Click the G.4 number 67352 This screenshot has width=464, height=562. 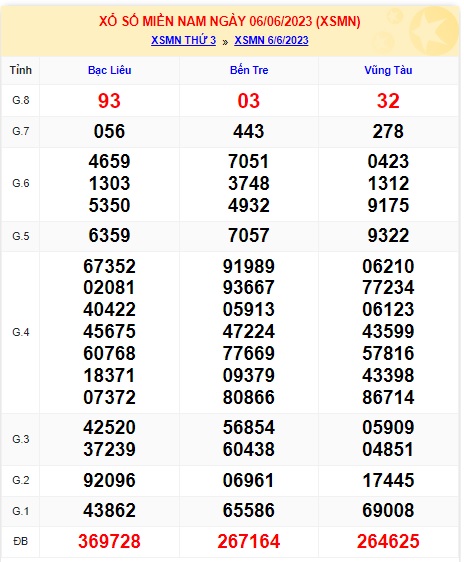(x=109, y=267)
